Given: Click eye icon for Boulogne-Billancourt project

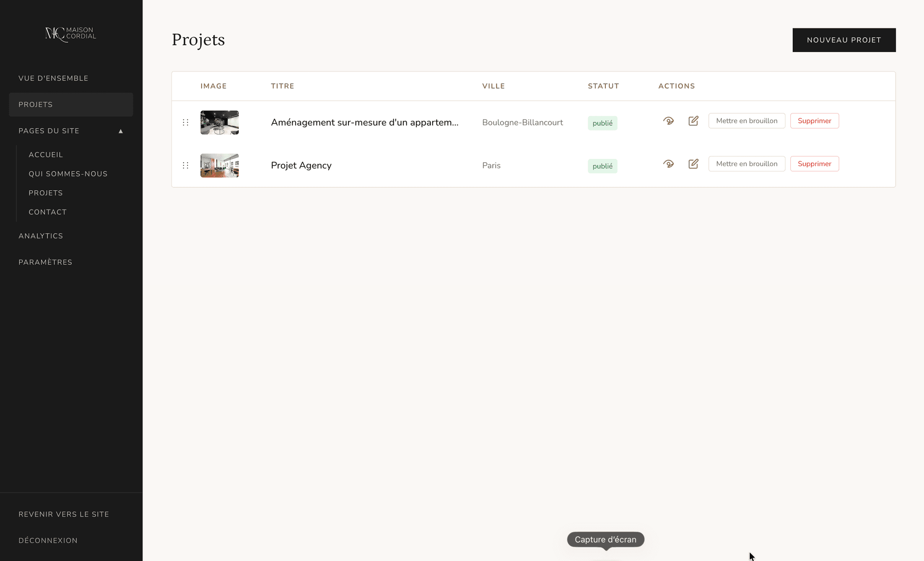Looking at the screenshot, I should tap(668, 121).
